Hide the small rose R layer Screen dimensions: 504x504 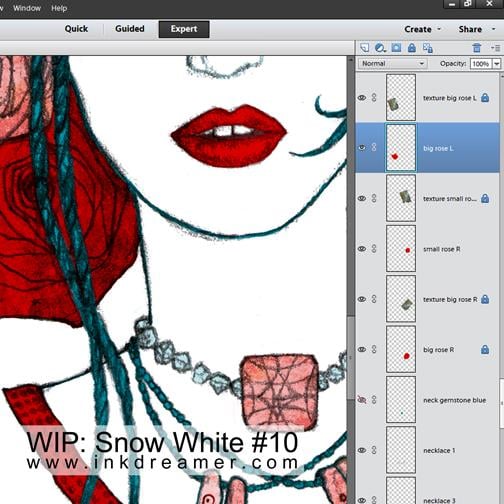click(362, 249)
